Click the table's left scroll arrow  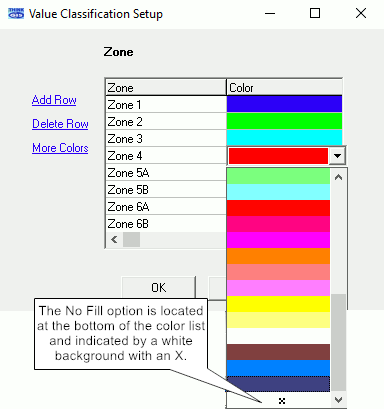pyautogui.click(x=114, y=240)
